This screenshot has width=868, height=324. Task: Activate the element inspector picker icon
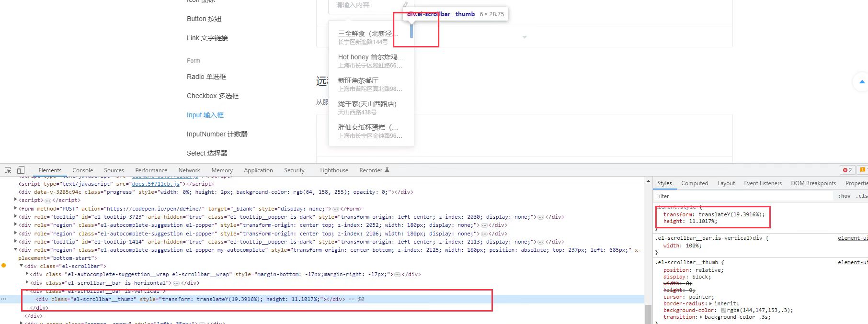(x=8, y=170)
